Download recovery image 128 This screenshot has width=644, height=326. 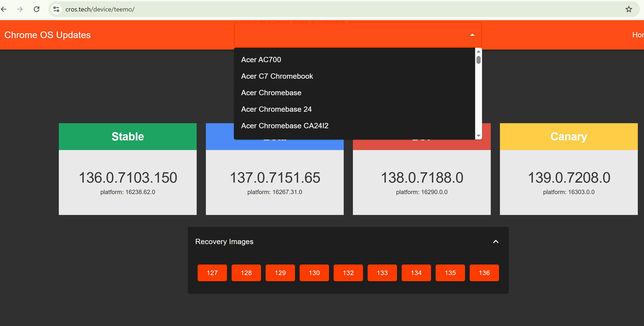coord(246,273)
